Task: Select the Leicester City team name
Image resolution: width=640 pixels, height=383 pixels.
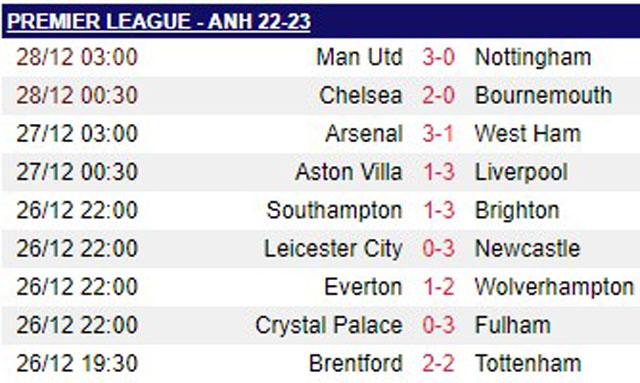Action: pos(333,249)
